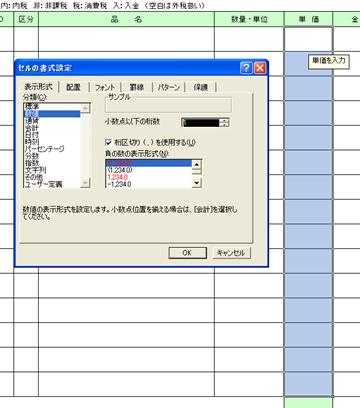
Task: Open the 罫線 tab
Action: tap(136, 87)
